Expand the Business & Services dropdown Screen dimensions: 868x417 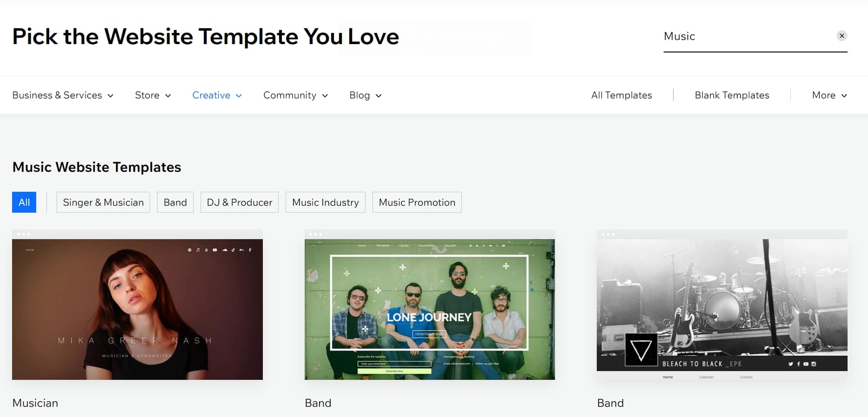pos(63,95)
